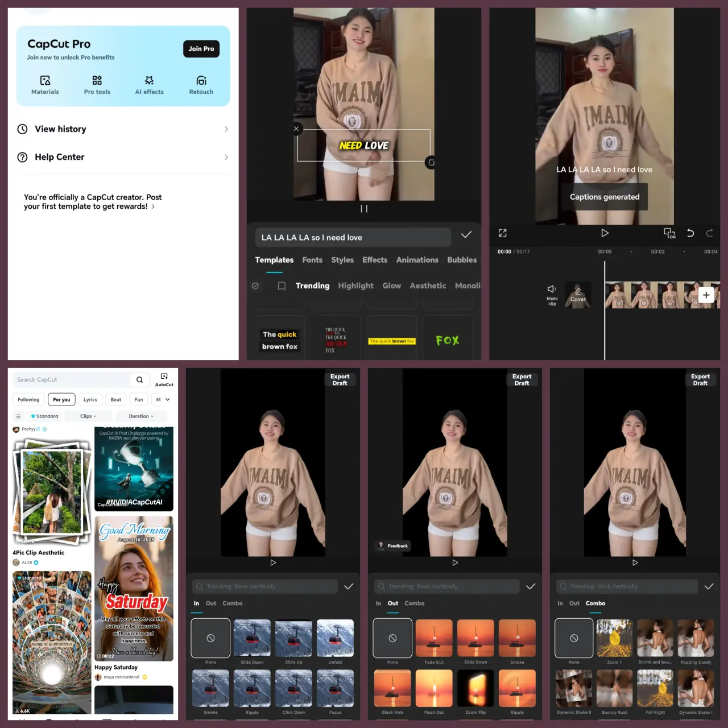
Task: Switch to the Fonts tab
Action: click(312, 260)
